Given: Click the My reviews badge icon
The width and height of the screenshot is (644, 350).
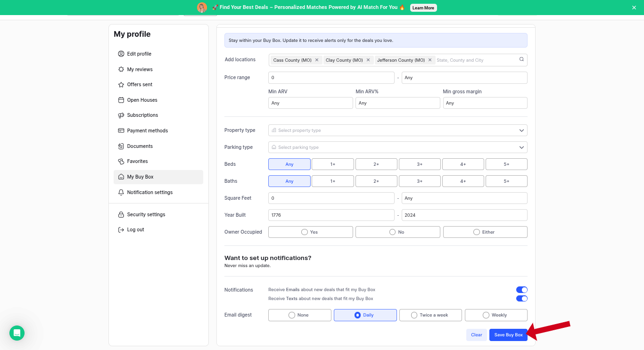Looking at the screenshot, I should coord(121,69).
